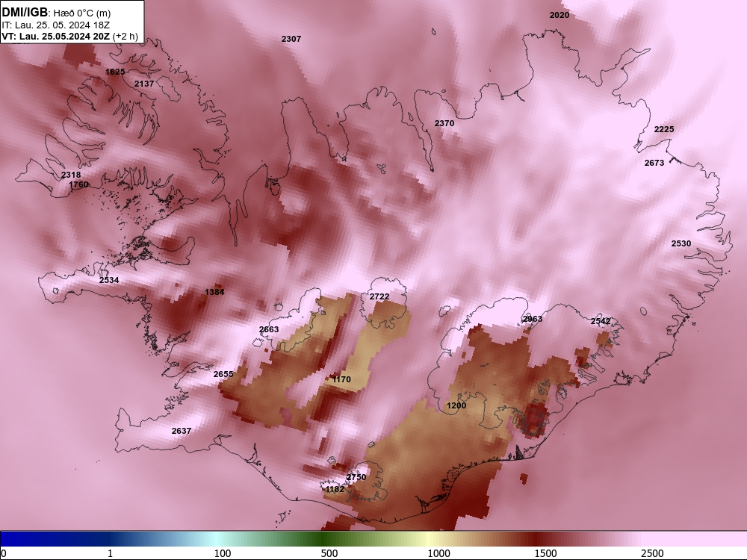Click the 2663 map value
The image size is (747, 560).
[269, 329]
